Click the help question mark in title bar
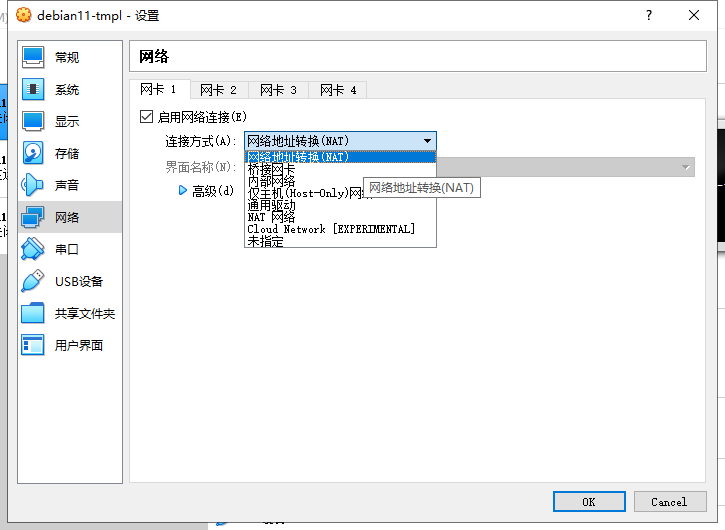The height and width of the screenshot is (530, 725). (x=650, y=15)
